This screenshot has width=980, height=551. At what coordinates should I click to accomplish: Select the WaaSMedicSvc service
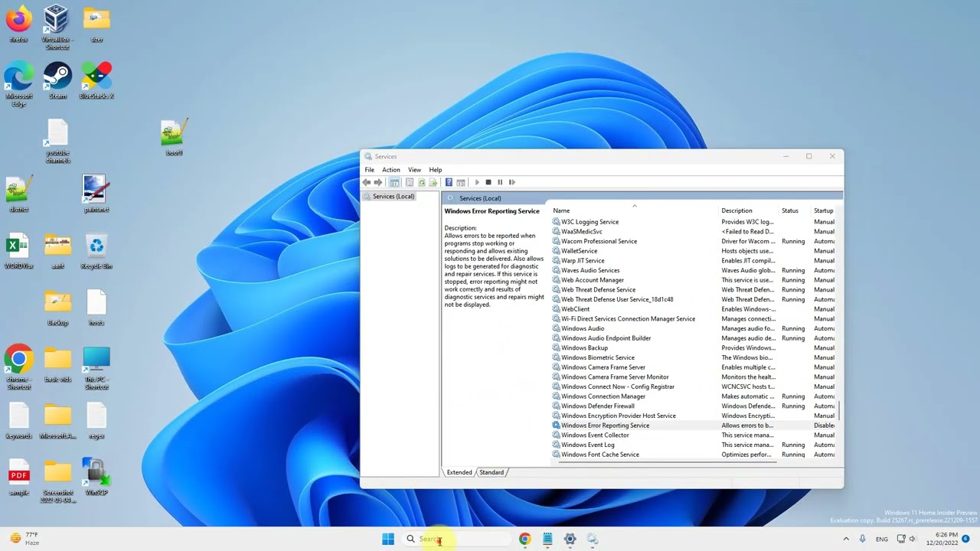694,231
